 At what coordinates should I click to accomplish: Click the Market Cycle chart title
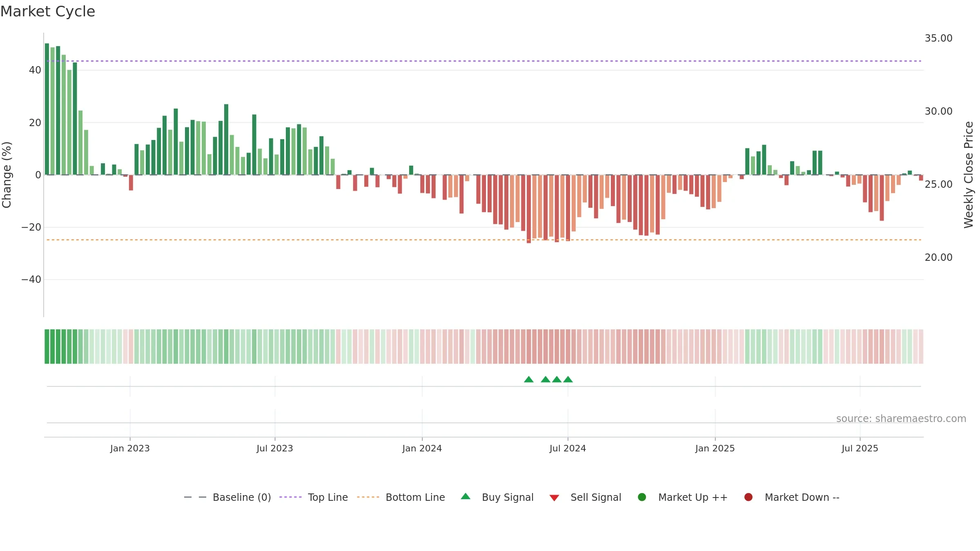[x=48, y=11]
